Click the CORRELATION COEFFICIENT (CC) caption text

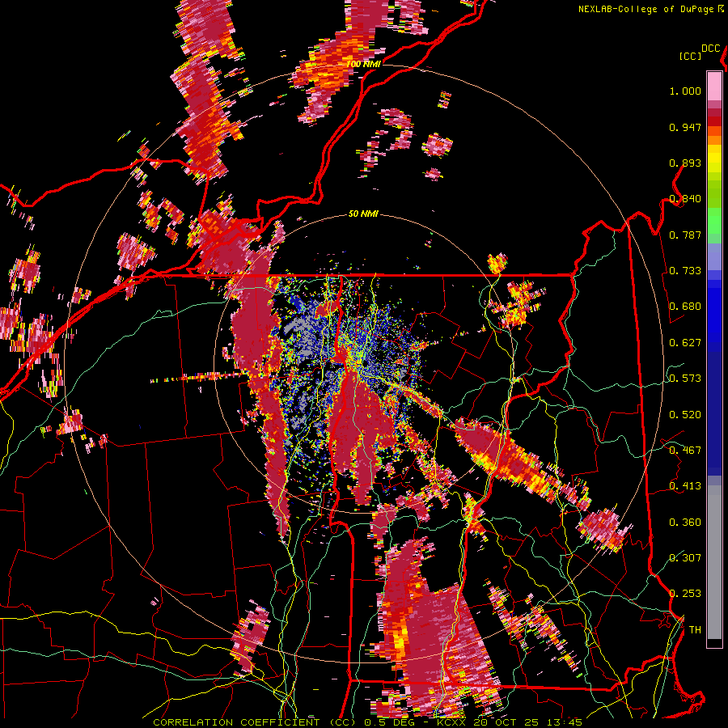pyautogui.click(x=254, y=722)
